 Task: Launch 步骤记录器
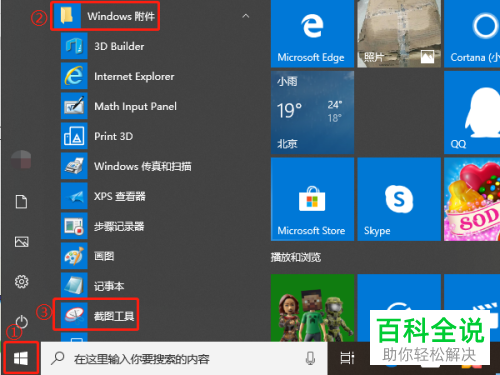[103, 226]
